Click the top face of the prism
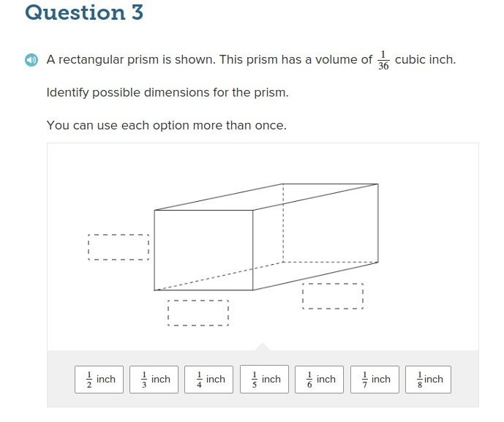The image size is (504, 422). coord(267,197)
